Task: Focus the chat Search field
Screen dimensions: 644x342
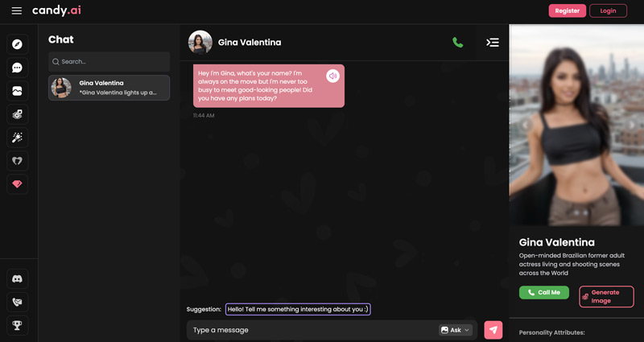Action: click(x=109, y=62)
